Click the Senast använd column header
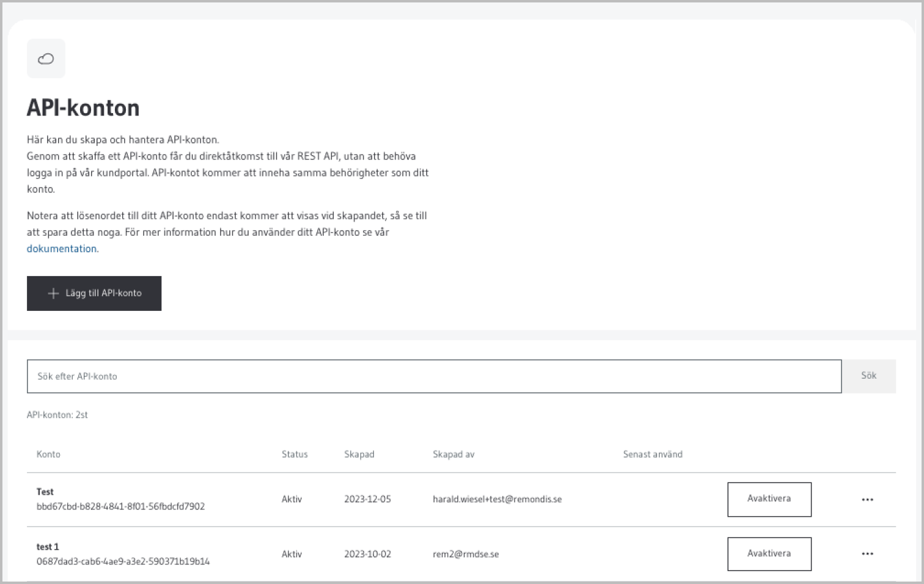The image size is (924, 584). (653, 454)
